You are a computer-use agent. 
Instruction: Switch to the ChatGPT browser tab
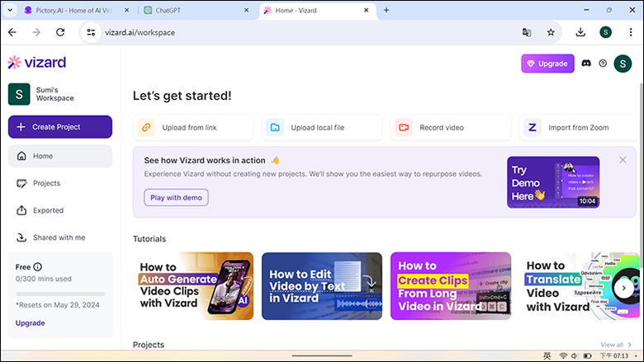pos(197,10)
